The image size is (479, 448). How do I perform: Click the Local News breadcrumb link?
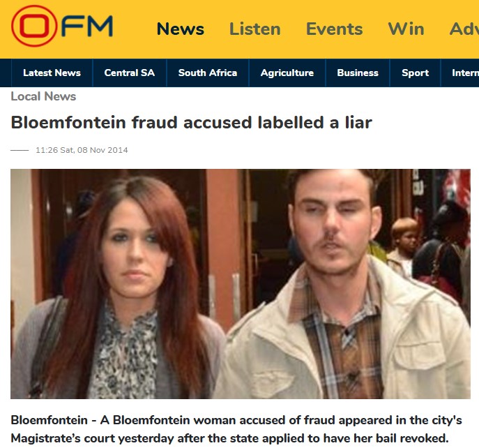[x=43, y=96]
